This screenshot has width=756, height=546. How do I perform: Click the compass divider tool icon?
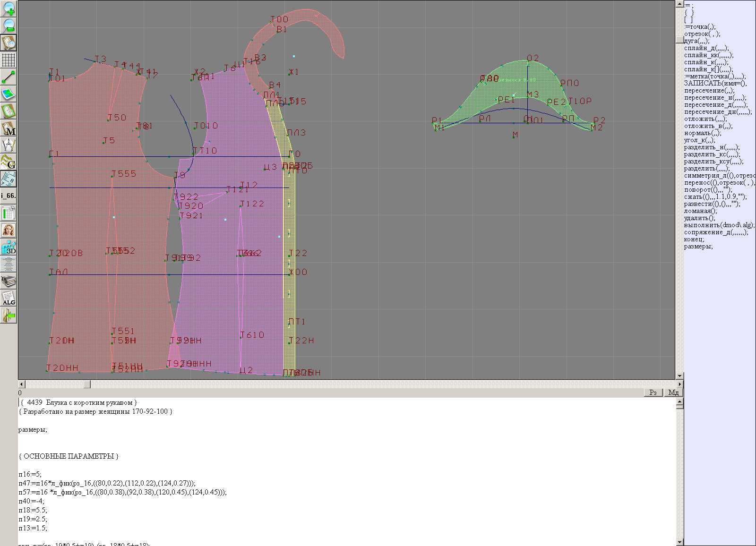(9, 145)
